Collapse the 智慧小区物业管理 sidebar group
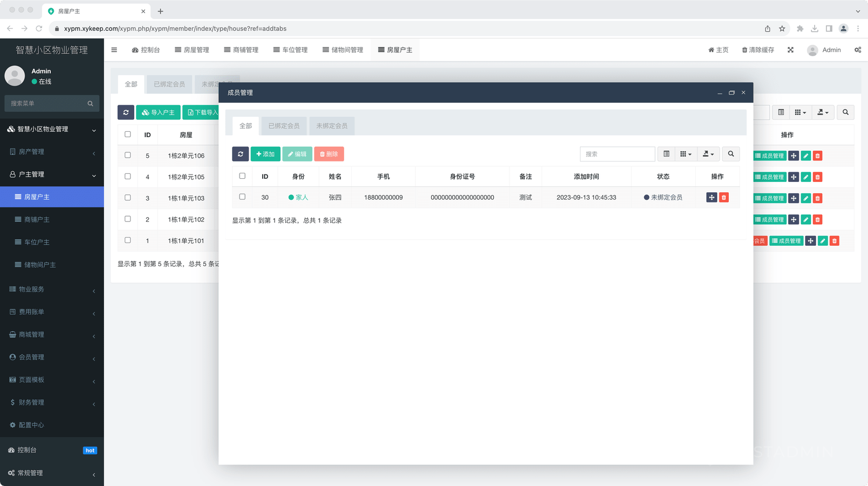This screenshot has width=868, height=486. (x=52, y=130)
